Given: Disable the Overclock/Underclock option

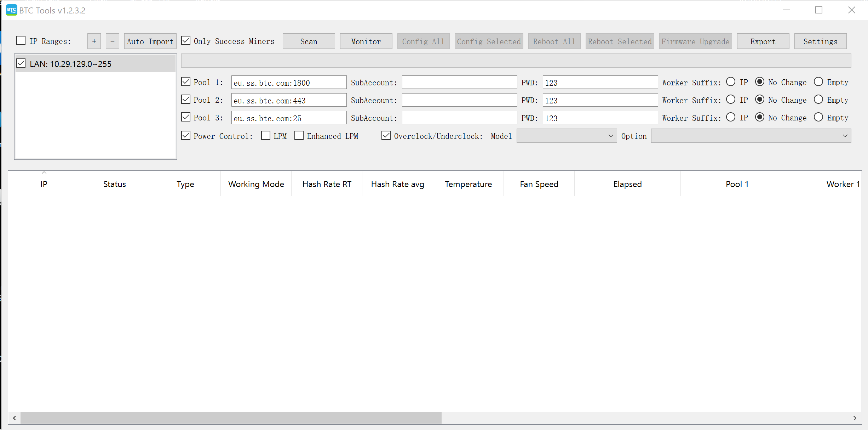Looking at the screenshot, I should click(x=386, y=135).
